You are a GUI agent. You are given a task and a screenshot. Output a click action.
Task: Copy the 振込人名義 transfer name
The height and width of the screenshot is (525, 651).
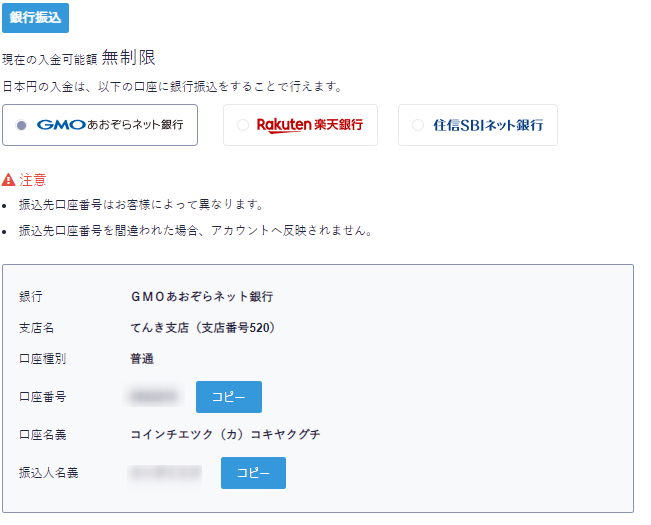[252, 473]
